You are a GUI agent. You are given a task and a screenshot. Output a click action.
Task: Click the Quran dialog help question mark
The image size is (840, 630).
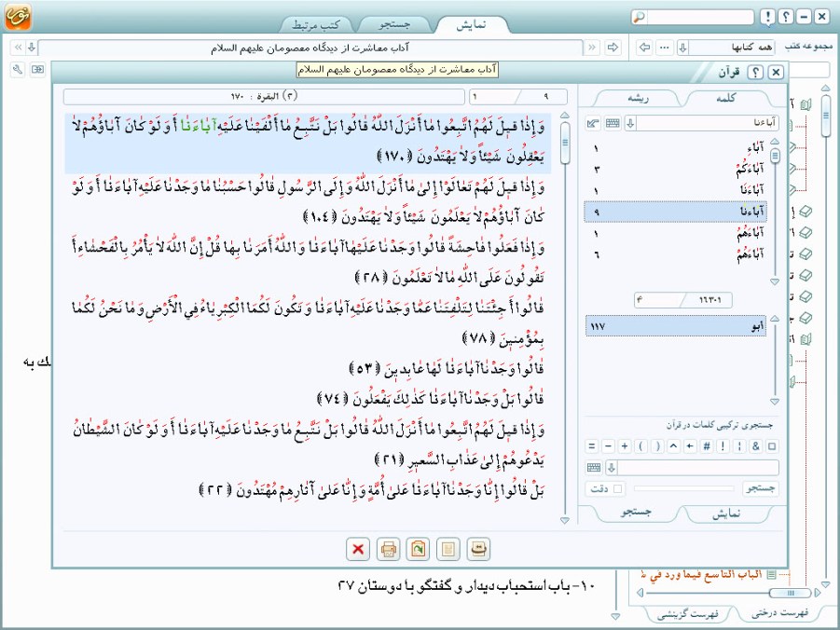pos(755,72)
